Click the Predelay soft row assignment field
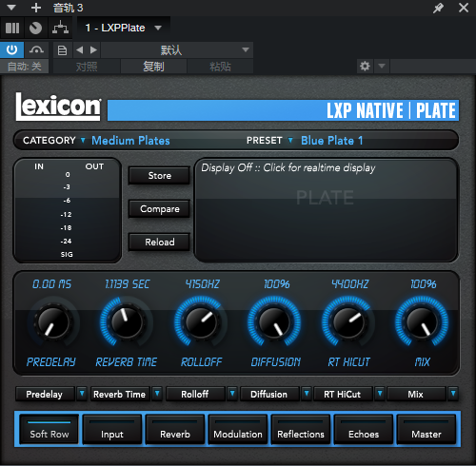Viewport: 476px width, 466px height. pos(45,394)
